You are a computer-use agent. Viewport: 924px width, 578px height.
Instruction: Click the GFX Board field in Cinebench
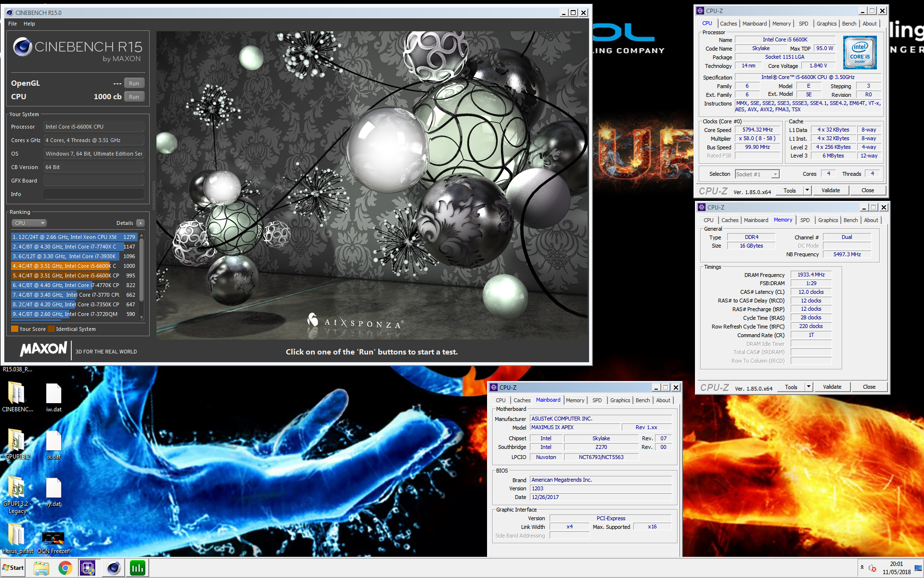[94, 181]
